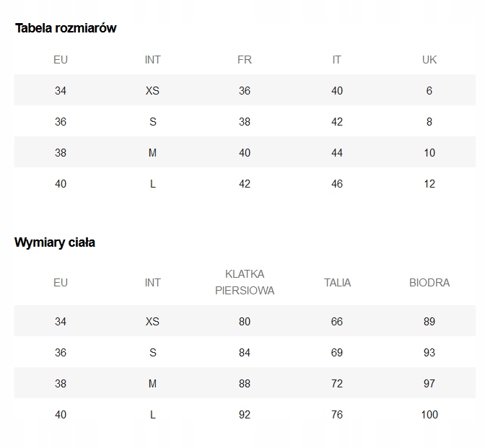The width and height of the screenshot is (485, 448).
Task: Click waist measurement 66 cell
Action: pyautogui.click(x=337, y=322)
